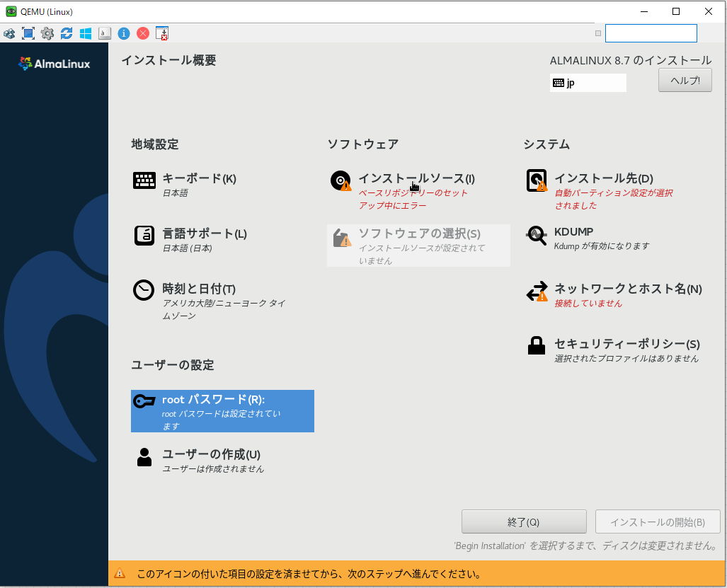Select the root パスワード(R) key item
Image resolution: width=727 pixels, height=588 pixels.
point(222,411)
